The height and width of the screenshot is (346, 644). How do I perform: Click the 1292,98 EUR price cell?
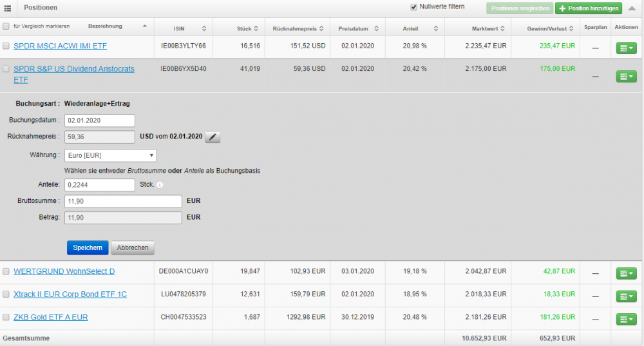pos(306,317)
